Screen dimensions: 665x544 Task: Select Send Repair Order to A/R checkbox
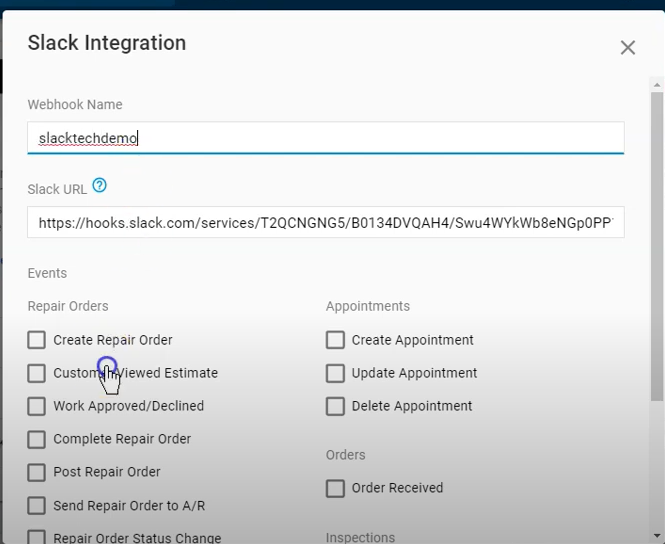click(x=36, y=506)
